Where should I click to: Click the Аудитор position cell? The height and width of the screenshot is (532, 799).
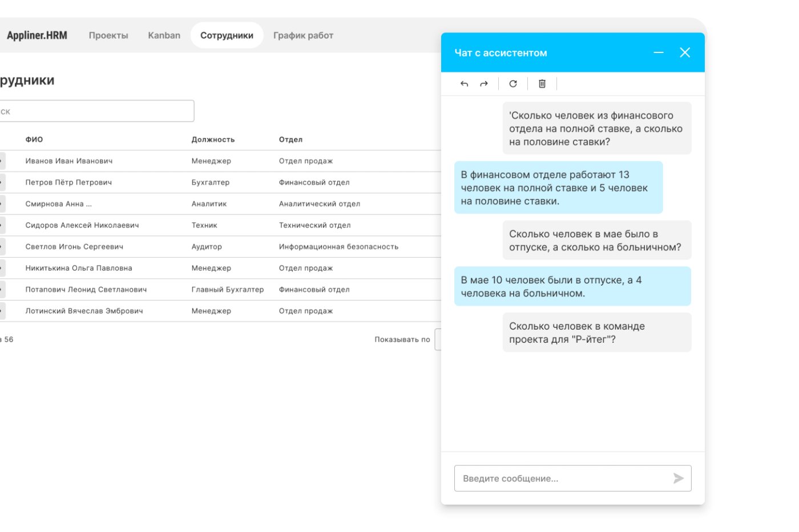coord(207,247)
